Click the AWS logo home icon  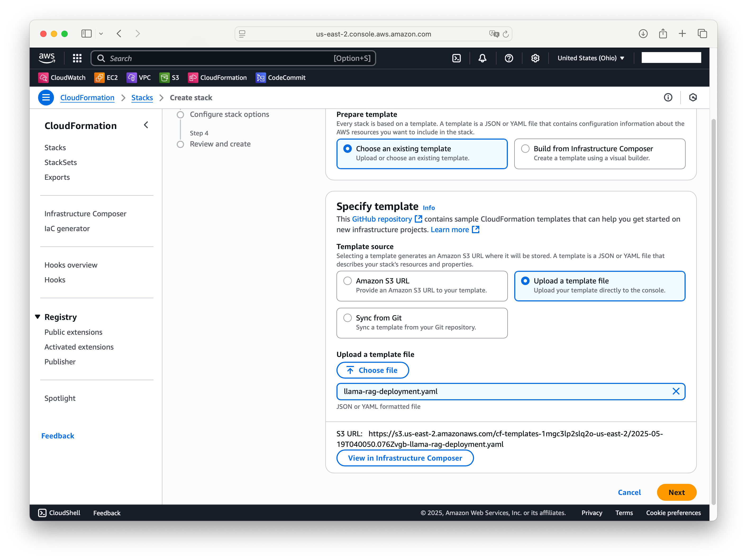47,58
